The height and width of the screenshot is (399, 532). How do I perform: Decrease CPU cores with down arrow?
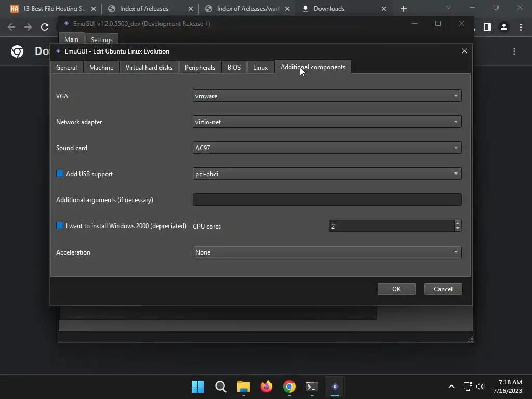(457, 229)
